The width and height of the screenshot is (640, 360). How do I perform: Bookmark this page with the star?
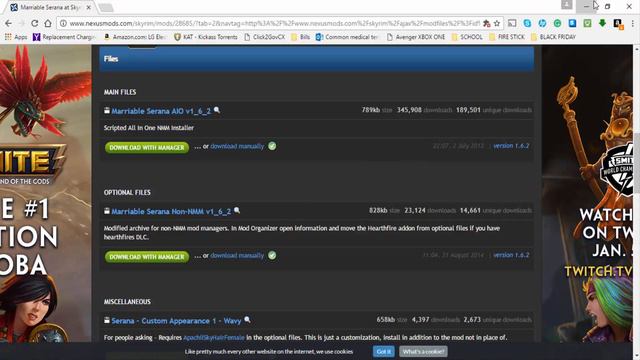(497, 23)
